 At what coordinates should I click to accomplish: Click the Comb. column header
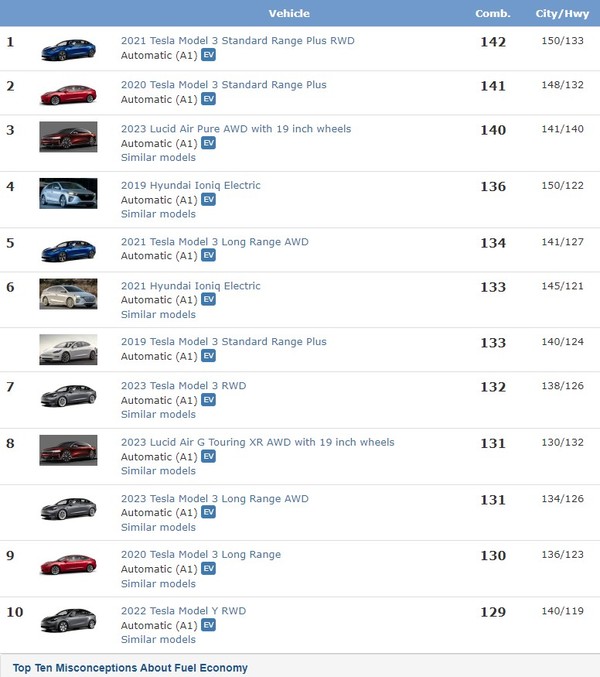pos(492,14)
